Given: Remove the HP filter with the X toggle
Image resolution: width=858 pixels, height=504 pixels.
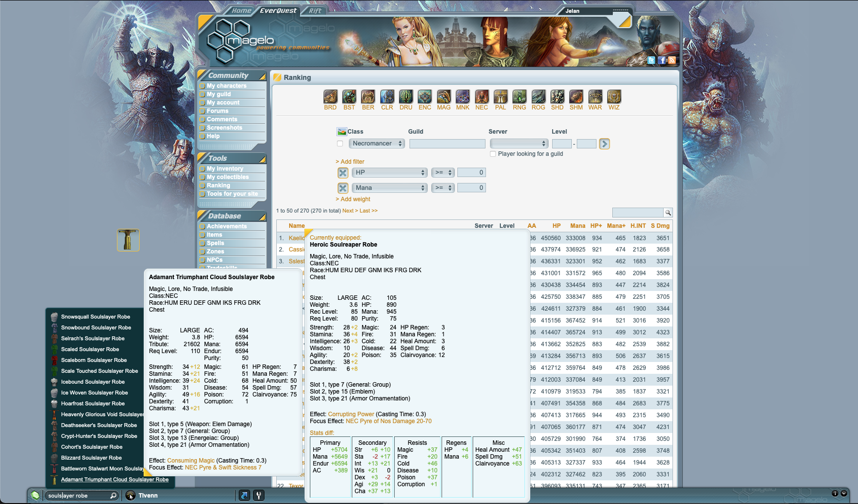Looking at the screenshot, I should (343, 173).
